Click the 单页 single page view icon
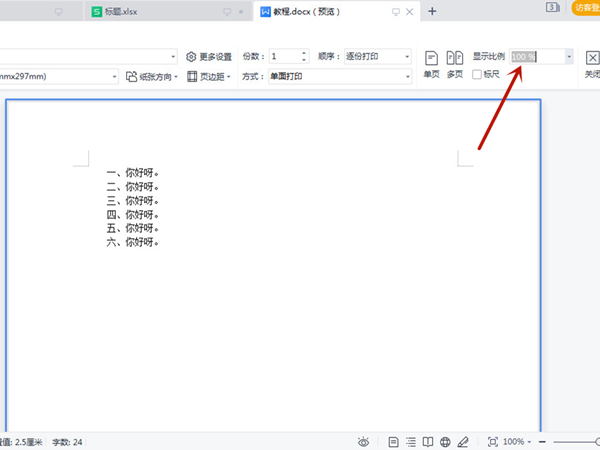Image resolution: width=600 pixels, height=450 pixels. point(431,63)
